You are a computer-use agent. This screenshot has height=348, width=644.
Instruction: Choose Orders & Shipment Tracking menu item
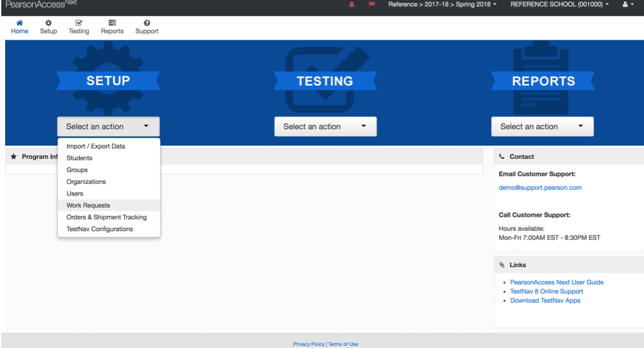pos(109,217)
